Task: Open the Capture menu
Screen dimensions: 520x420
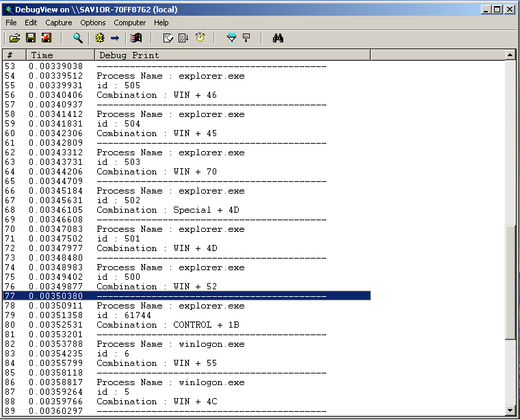Action: coord(58,23)
